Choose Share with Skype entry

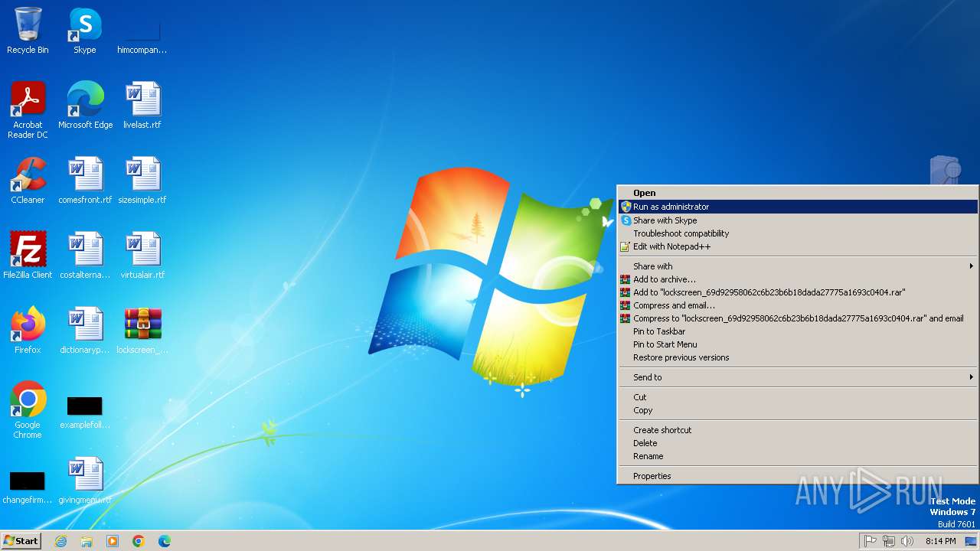[798, 220]
